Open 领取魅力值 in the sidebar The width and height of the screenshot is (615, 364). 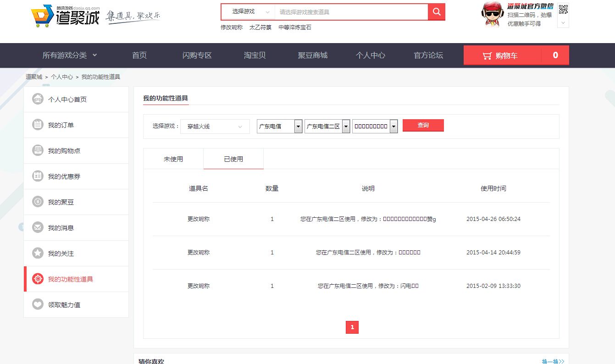pyautogui.click(x=76, y=304)
